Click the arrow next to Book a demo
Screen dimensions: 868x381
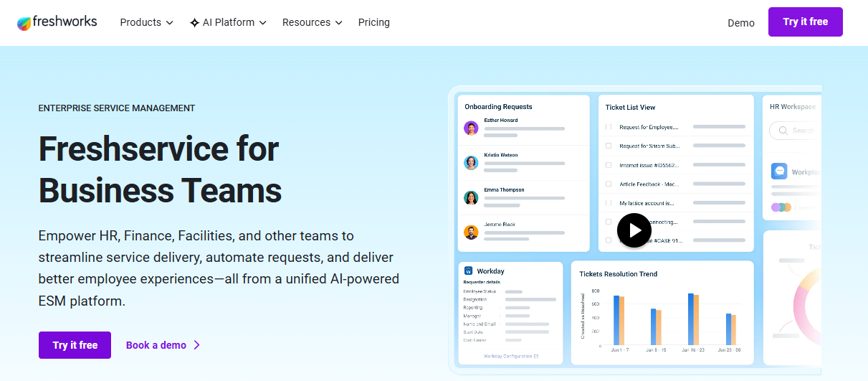point(197,345)
